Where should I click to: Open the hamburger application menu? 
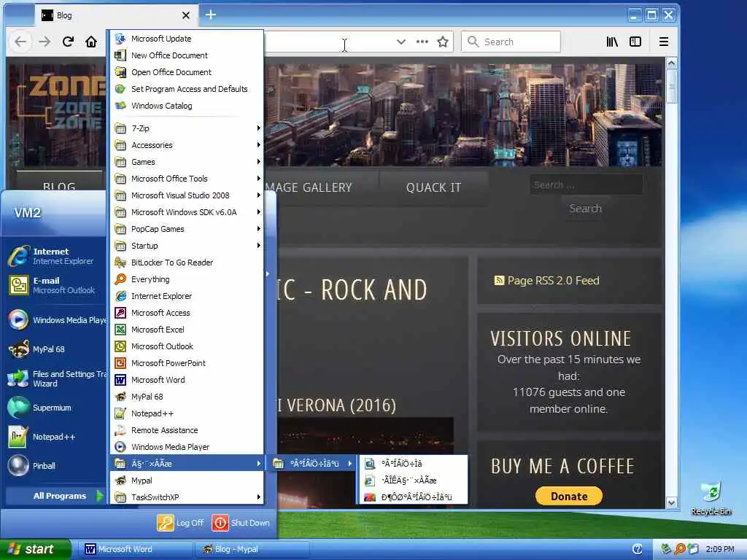(x=664, y=42)
